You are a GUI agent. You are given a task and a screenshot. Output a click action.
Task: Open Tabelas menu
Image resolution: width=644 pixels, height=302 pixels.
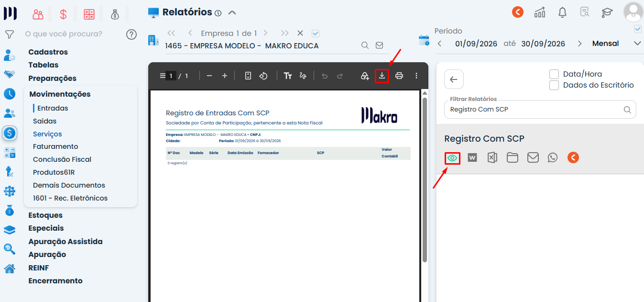tap(44, 65)
